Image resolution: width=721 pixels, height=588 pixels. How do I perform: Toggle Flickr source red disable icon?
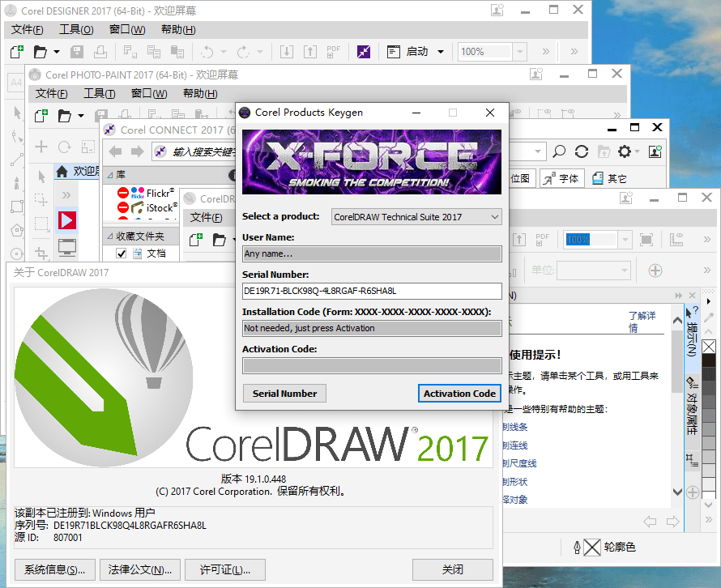(123, 193)
